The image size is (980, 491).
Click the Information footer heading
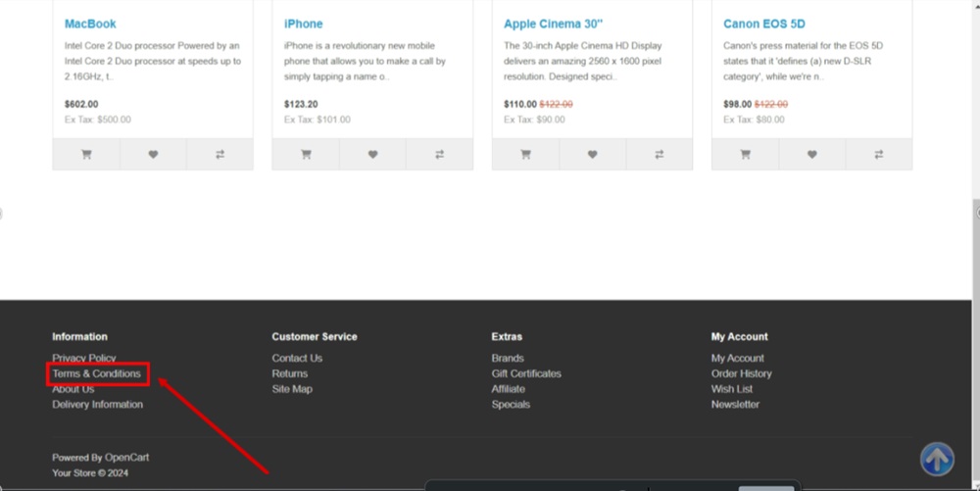[x=79, y=336]
